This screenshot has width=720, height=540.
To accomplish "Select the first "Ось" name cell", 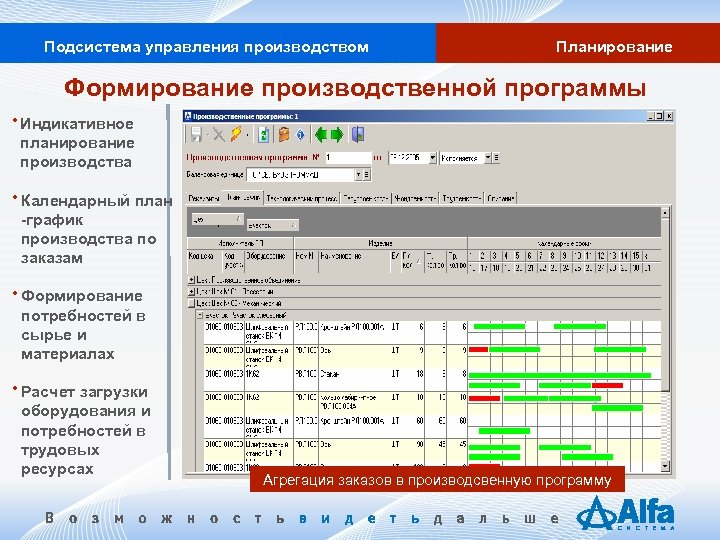I will click(354, 355).
